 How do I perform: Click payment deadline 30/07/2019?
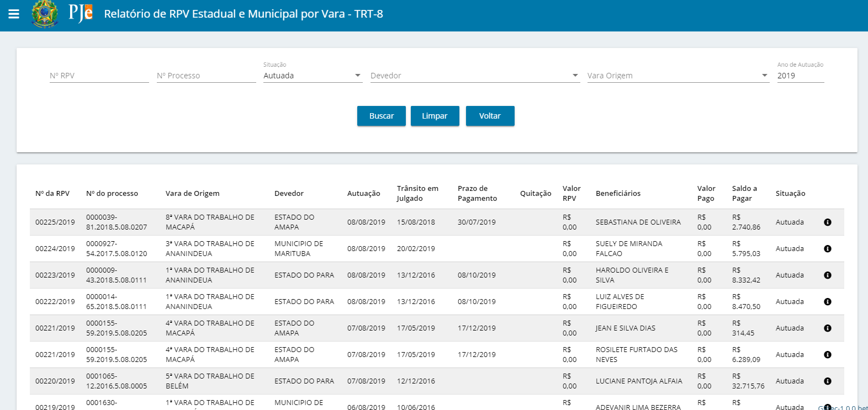point(477,222)
